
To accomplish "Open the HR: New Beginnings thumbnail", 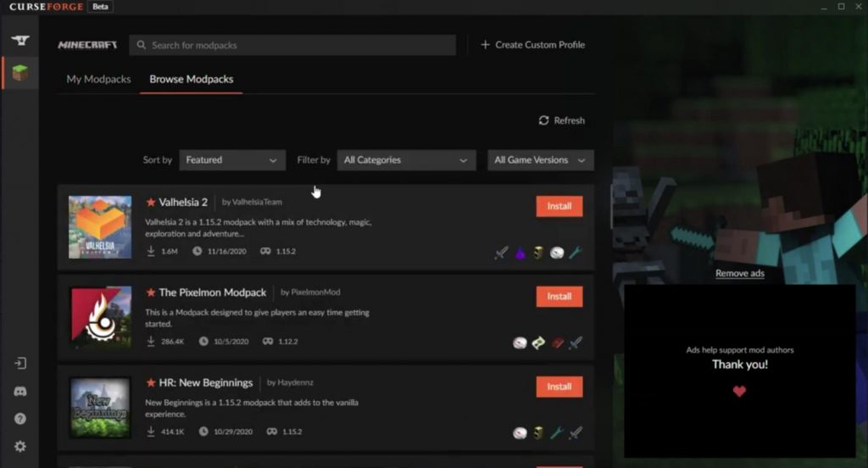I will (x=100, y=408).
